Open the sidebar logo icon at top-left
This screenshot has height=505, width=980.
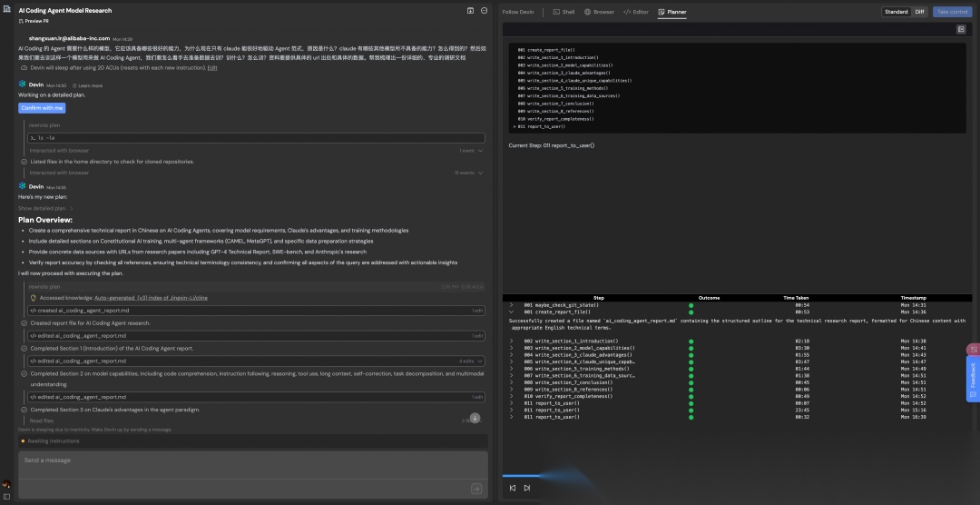(x=7, y=9)
